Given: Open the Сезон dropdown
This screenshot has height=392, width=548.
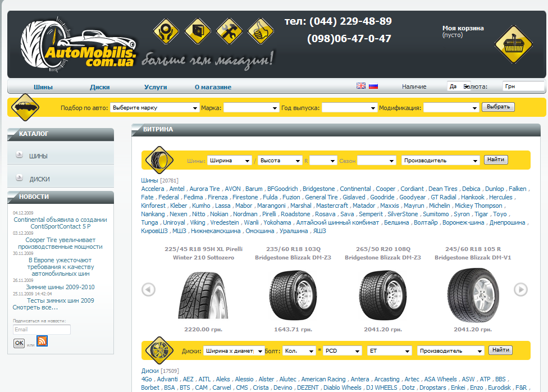Looking at the screenshot, I should click(376, 161).
